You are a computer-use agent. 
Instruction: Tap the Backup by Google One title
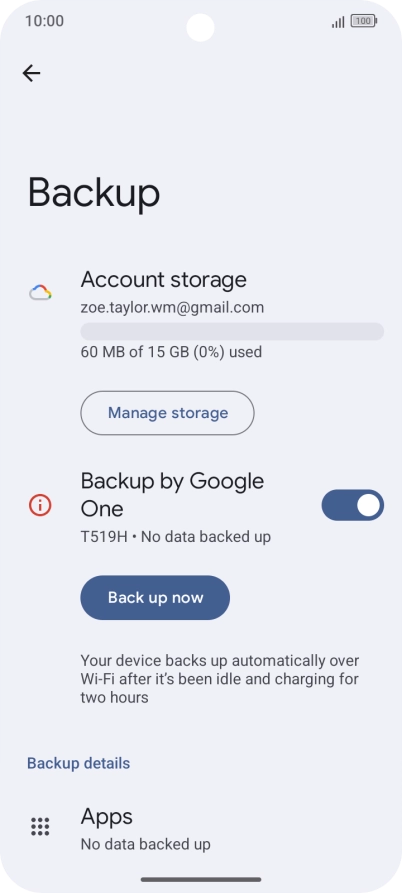click(173, 494)
